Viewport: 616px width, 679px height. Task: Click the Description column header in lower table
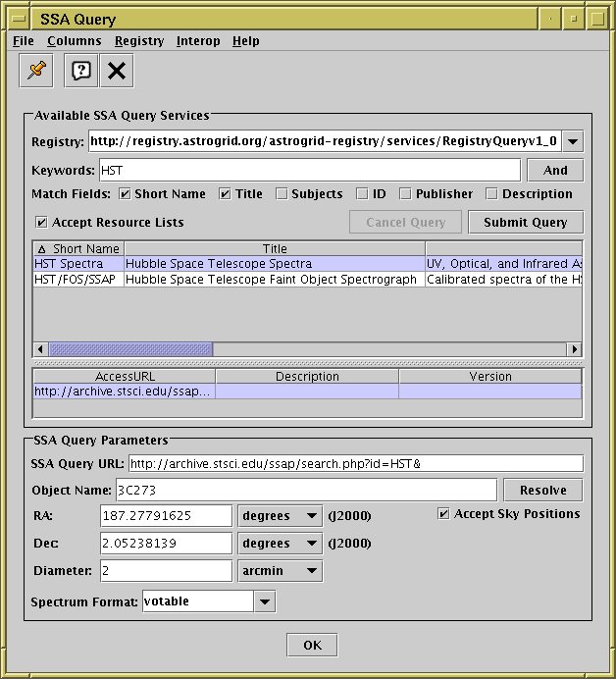coord(307,377)
